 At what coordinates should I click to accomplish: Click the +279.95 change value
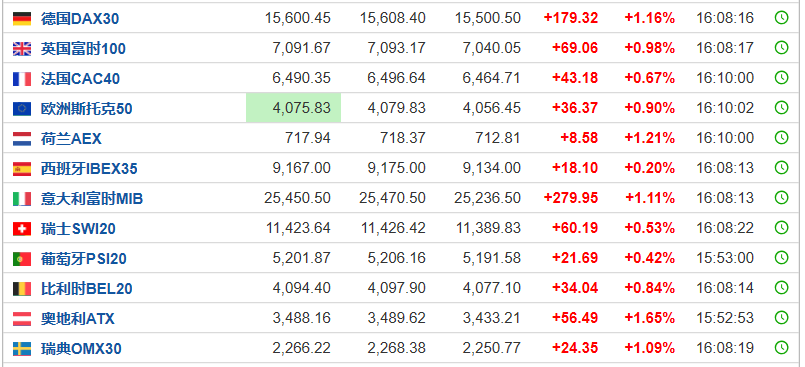coord(571,198)
